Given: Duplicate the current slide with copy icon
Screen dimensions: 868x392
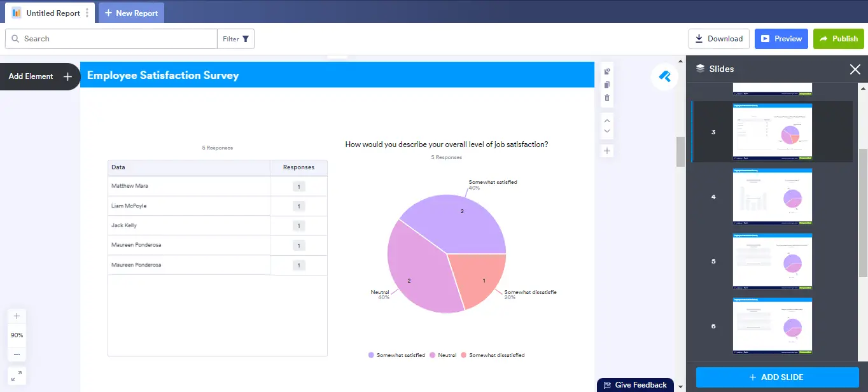Looking at the screenshot, I should (x=607, y=85).
